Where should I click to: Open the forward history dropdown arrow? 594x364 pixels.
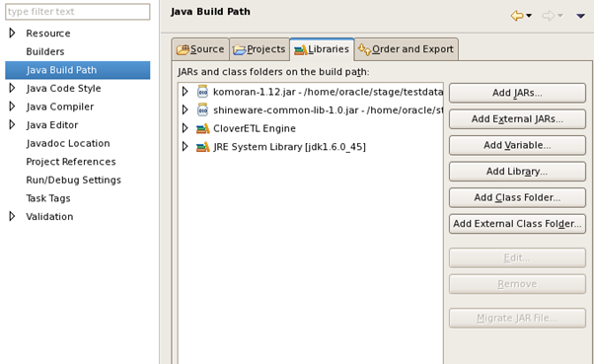coord(560,16)
